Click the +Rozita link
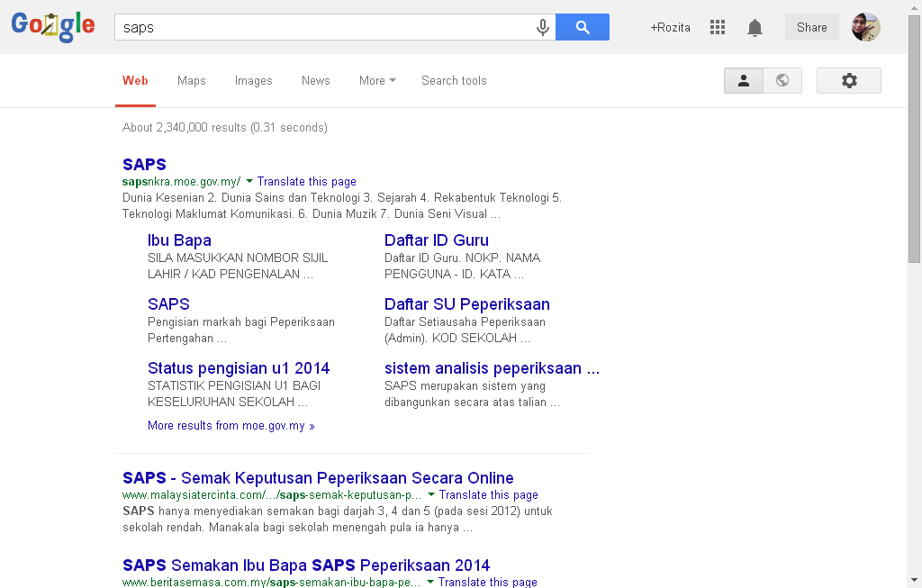922x588 pixels. [x=670, y=28]
